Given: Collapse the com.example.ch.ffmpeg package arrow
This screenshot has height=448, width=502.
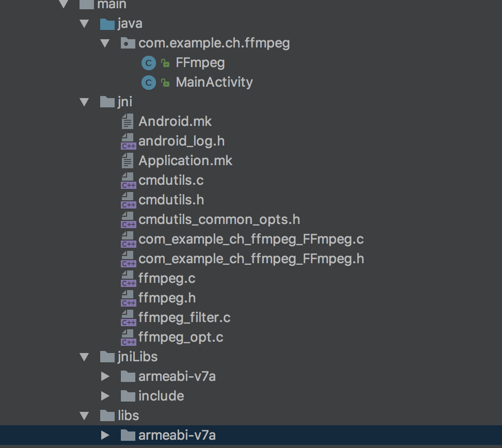Looking at the screenshot, I should coord(105,43).
